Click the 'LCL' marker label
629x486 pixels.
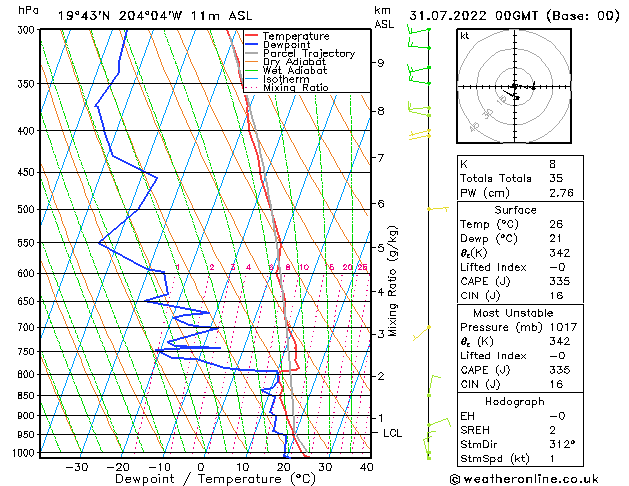pyautogui.click(x=392, y=433)
